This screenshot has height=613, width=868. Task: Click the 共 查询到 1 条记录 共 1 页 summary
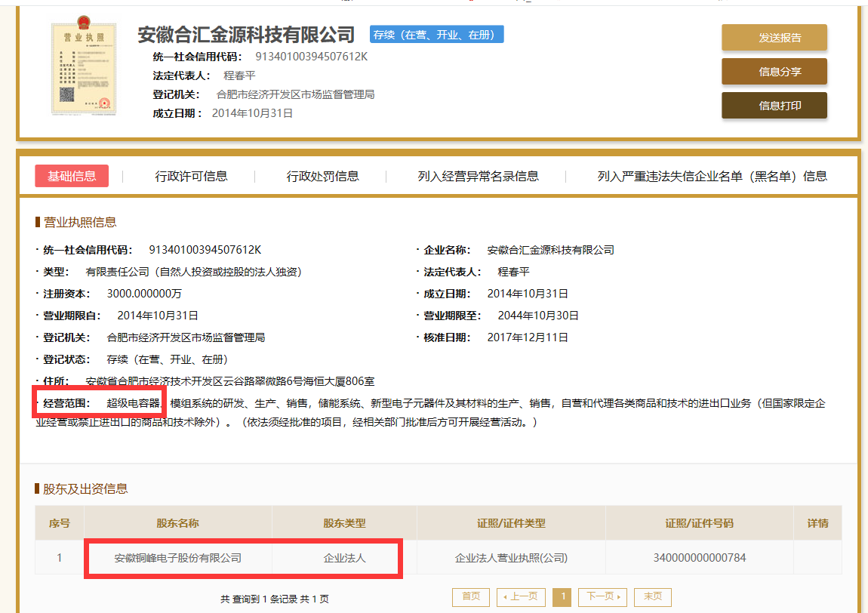275,599
